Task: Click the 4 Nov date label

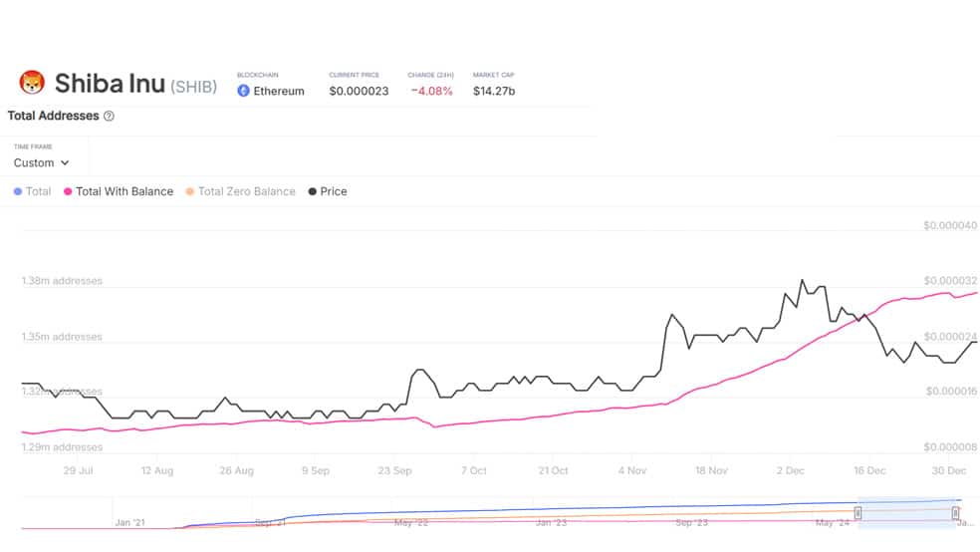Action: coord(632,470)
